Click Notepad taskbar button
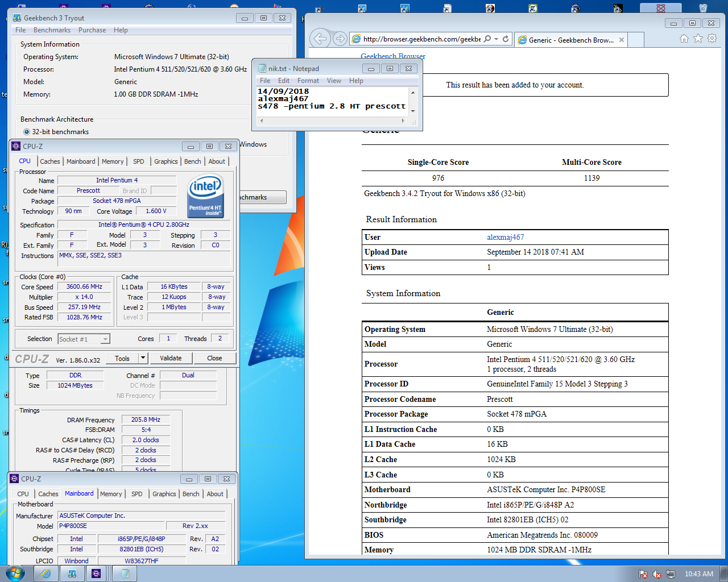This screenshot has width=728, height=582. point(125,573)
